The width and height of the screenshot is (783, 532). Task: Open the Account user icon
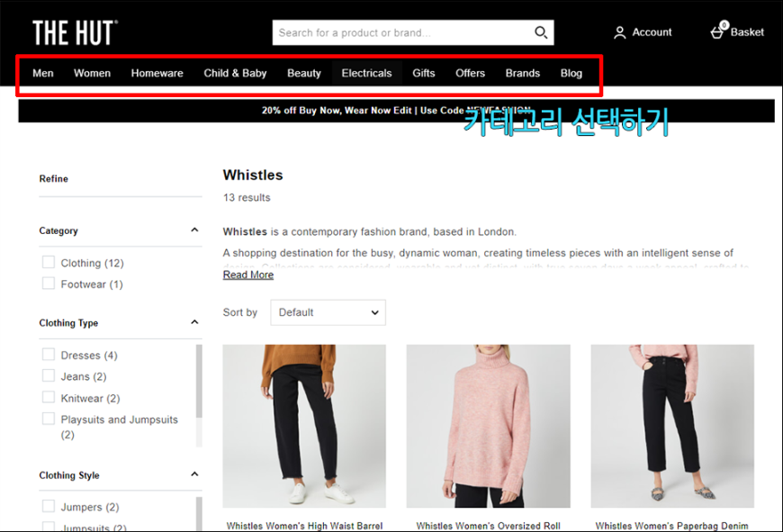pos(620,32)
